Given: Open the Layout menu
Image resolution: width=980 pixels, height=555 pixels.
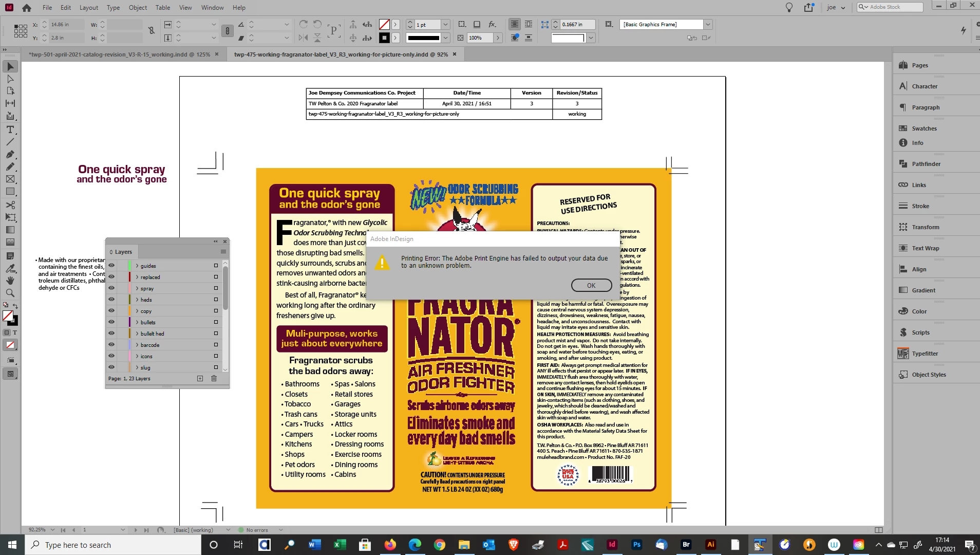Looking at the screenshot, I should [89, 7].
